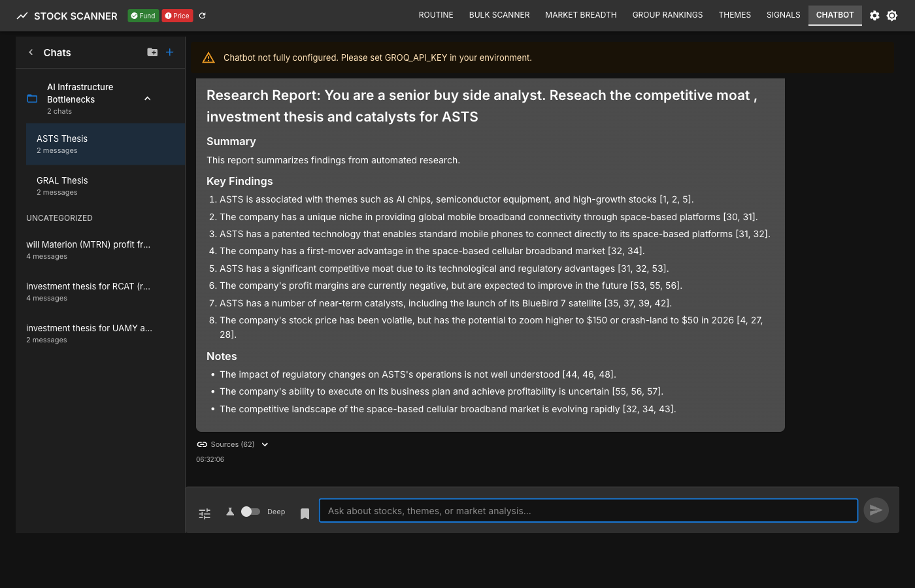Screen dimensions: 915x588
Task: Toggle the brightness theme icon
Action: [x=892, y=16]
